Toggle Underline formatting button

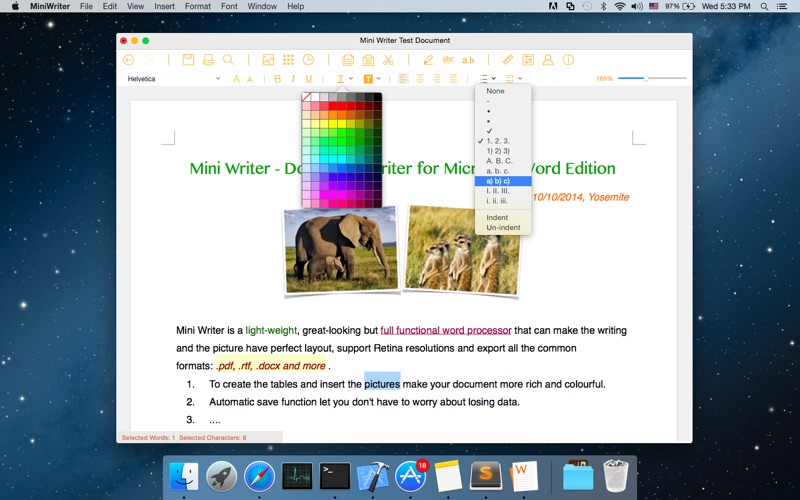click(309, 78)
